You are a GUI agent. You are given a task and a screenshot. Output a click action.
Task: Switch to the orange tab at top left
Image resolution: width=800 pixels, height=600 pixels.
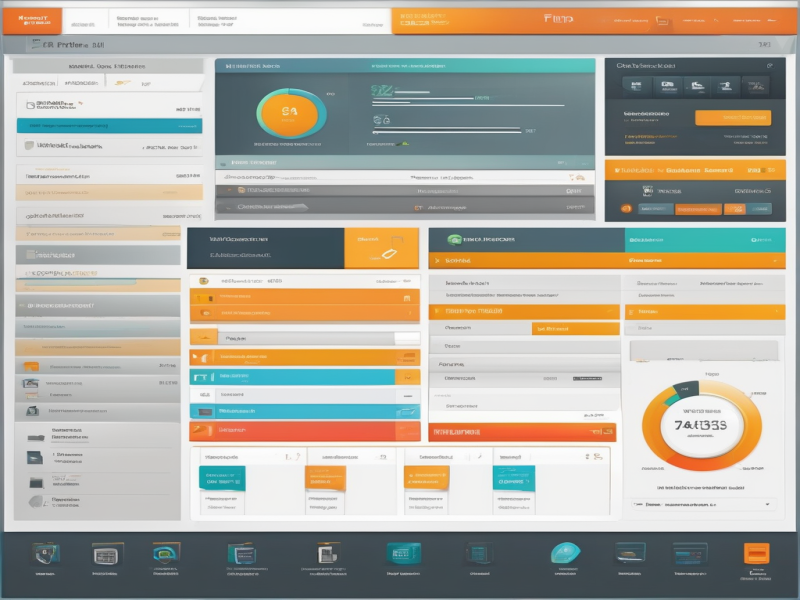click(31, 19)
